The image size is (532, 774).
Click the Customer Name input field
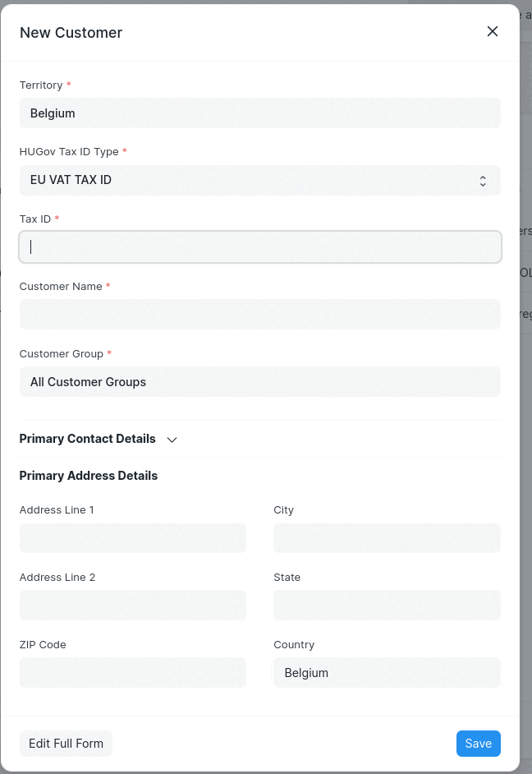[x=259, y=314]
